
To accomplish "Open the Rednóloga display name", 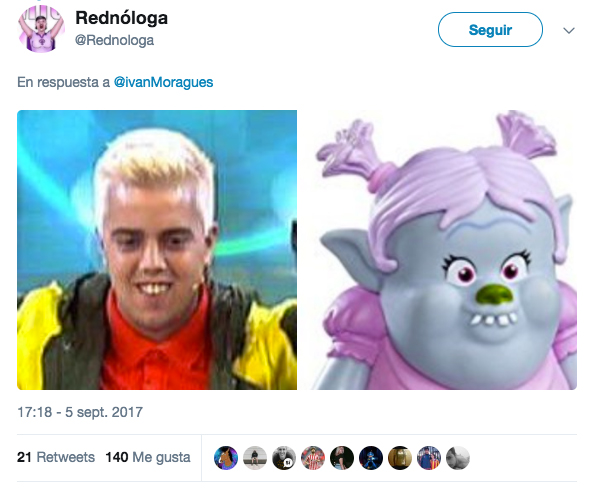I will [121, 18].
